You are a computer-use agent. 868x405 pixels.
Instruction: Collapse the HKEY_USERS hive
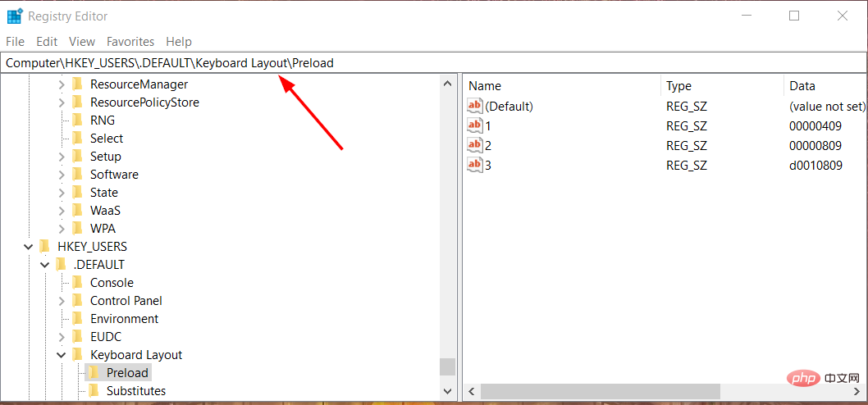pos(29,247)
